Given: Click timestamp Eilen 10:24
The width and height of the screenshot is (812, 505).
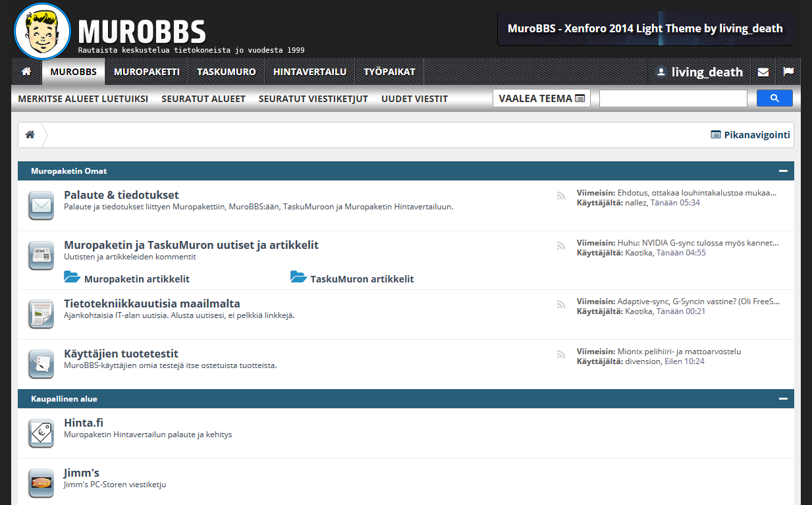Looking at the screenshot, I should (x=685, y=361).
